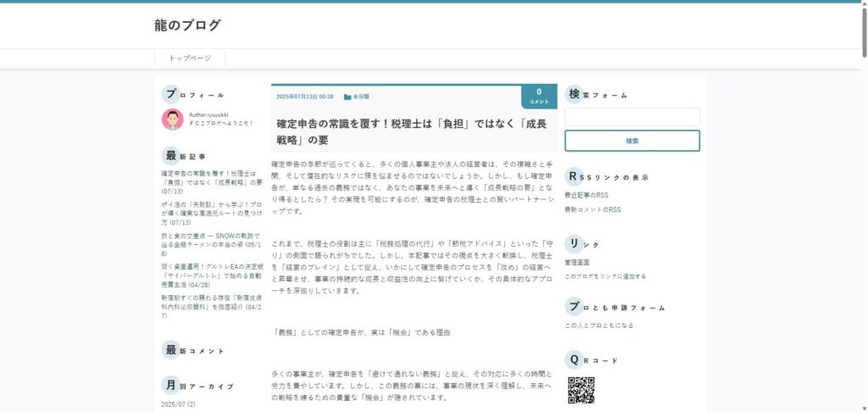Click the author profile avatar image
Image resolution: width=868 pixels, height=412 pixels.
point(172,119)
